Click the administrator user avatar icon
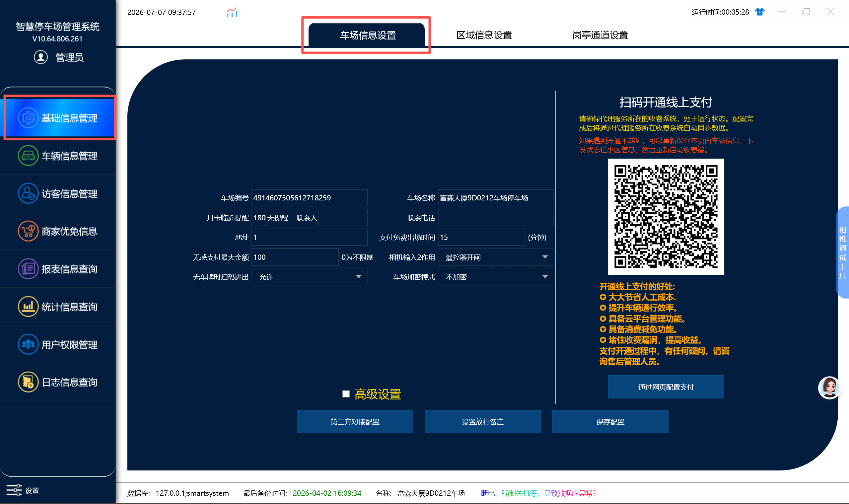 click(x=41, y=57)
